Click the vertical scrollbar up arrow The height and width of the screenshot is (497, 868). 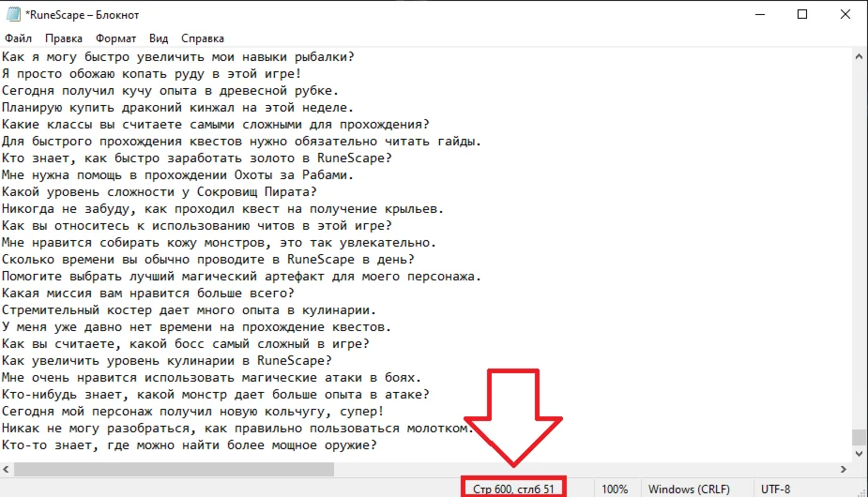859,56
